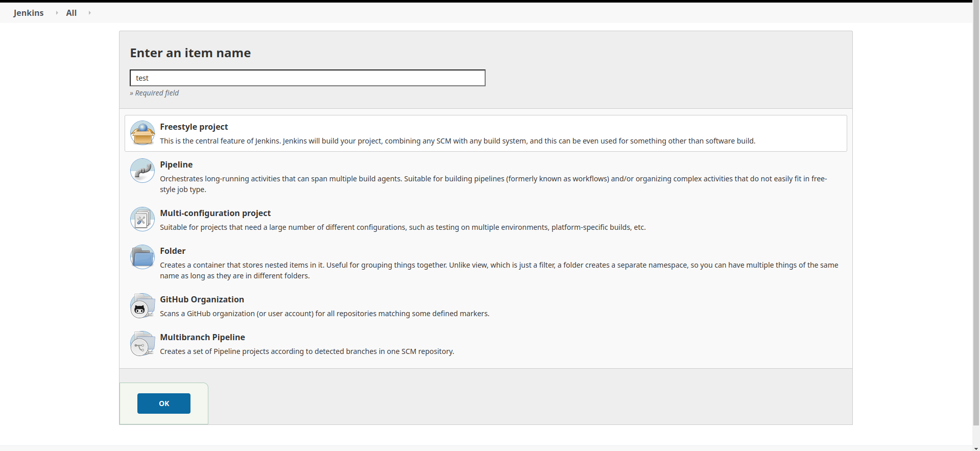Open the Jenkins breadcrumb link
This screenshot has height=451, width=980.
[29, 13]
